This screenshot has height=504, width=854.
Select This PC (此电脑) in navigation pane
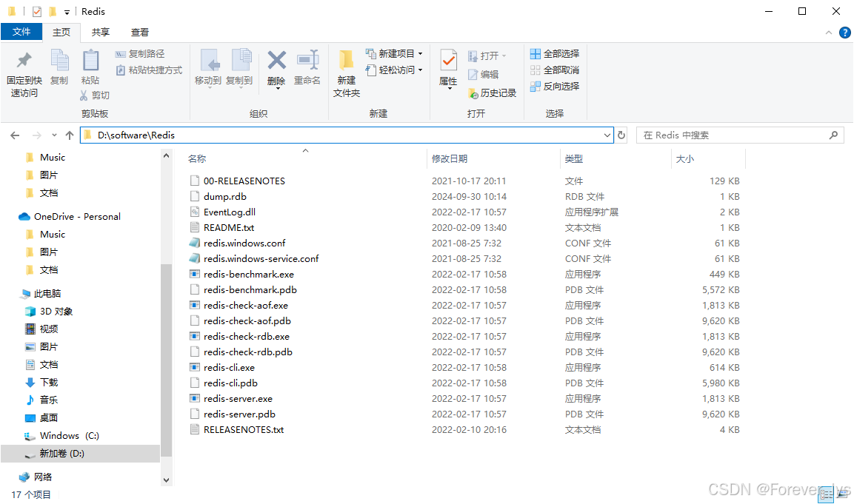click(47, 294)
